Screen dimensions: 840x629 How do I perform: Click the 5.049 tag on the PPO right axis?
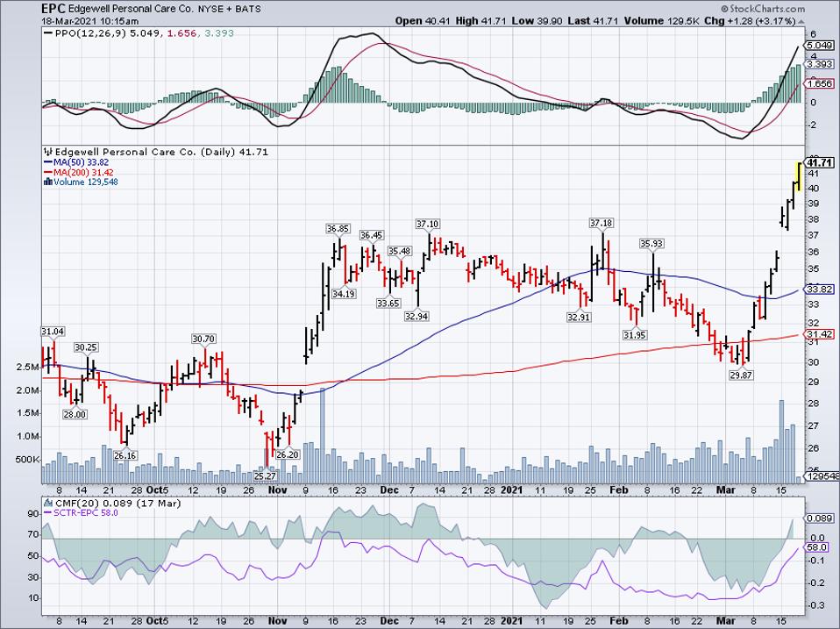tap(820, 46)
